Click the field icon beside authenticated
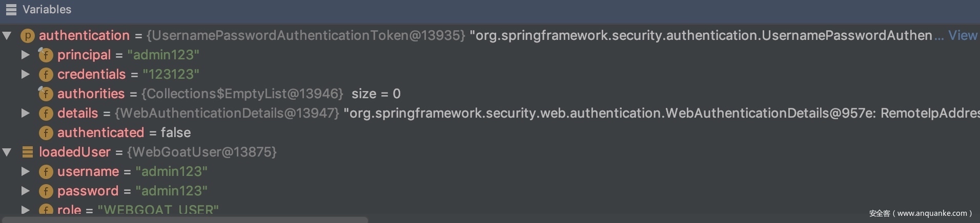Image resolution: width=980 pixels, height=223 pixels. click(46, 133)
